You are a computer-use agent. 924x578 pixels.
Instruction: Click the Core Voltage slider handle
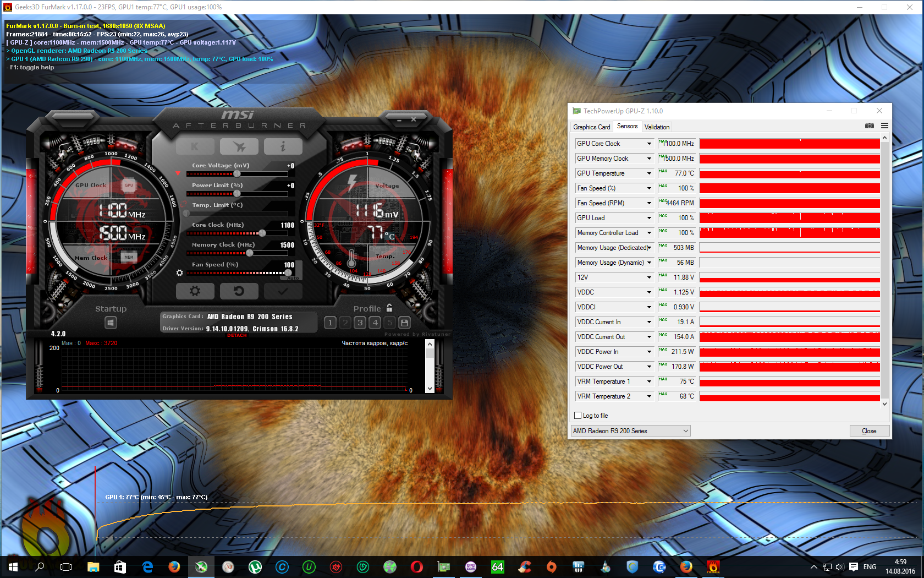(237, 174)
